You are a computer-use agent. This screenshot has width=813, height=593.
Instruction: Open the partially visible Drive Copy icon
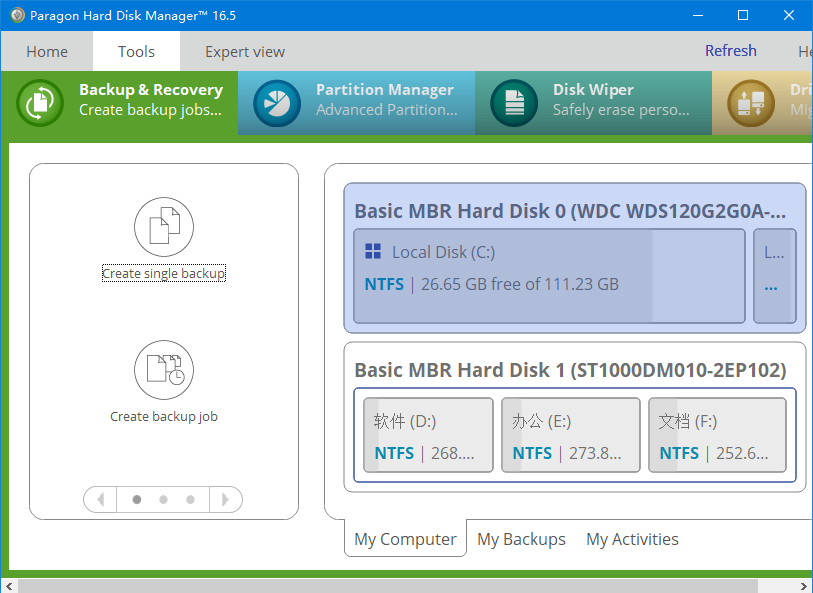pyautogui.click(x=751, y=103)
